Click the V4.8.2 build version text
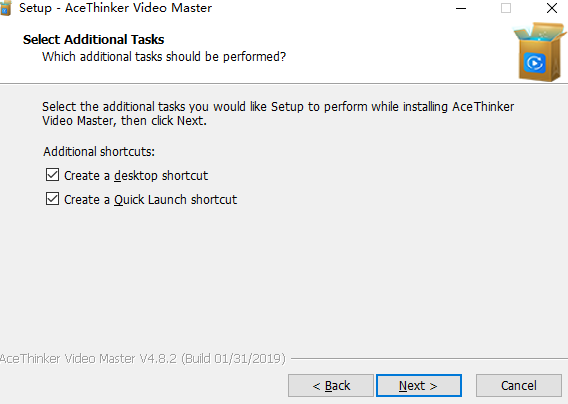 (x=143, y=359)
